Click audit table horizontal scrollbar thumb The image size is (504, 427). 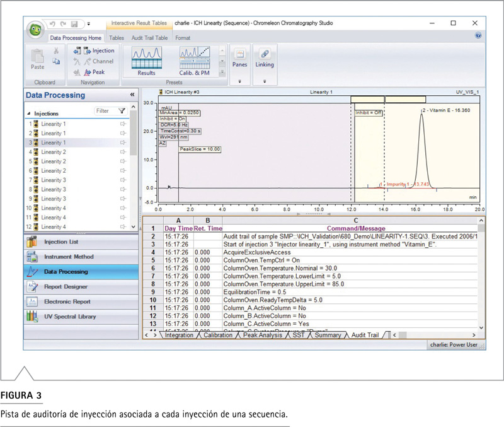[403, 335]
